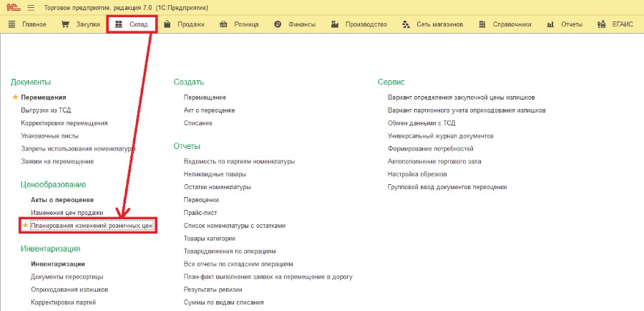The height and width of the screenshot is (311, 644).
Task: Click the Склад grid icon
Action: pos(119,24)
